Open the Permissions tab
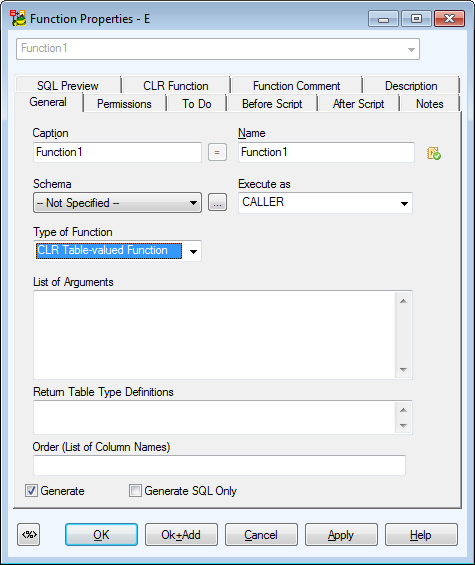The height and width of the screenshot is (565, 475). pos(124,104)
